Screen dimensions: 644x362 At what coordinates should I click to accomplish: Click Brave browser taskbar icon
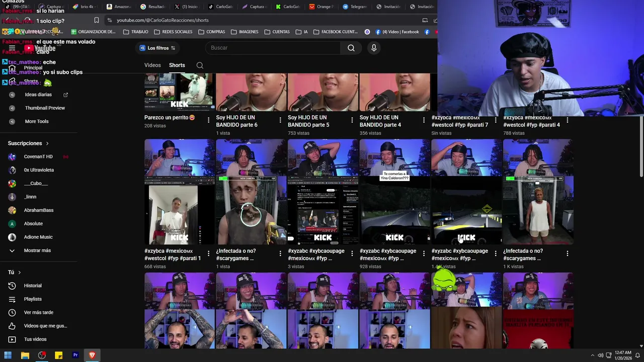[92, 355]
